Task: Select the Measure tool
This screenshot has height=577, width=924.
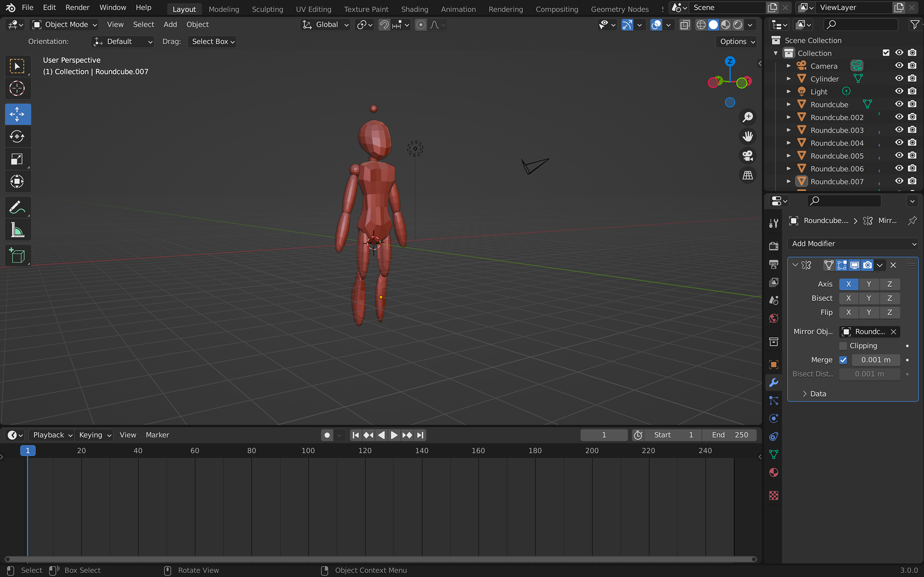Action: [17, 230]
